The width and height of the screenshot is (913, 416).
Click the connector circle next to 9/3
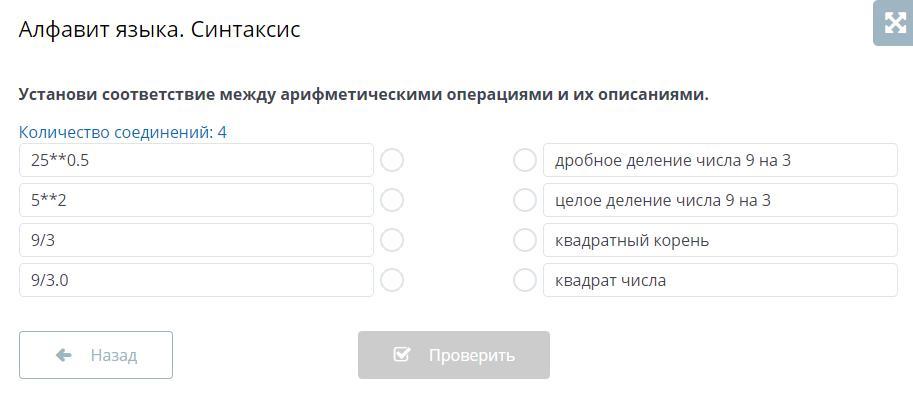point(392,240)
